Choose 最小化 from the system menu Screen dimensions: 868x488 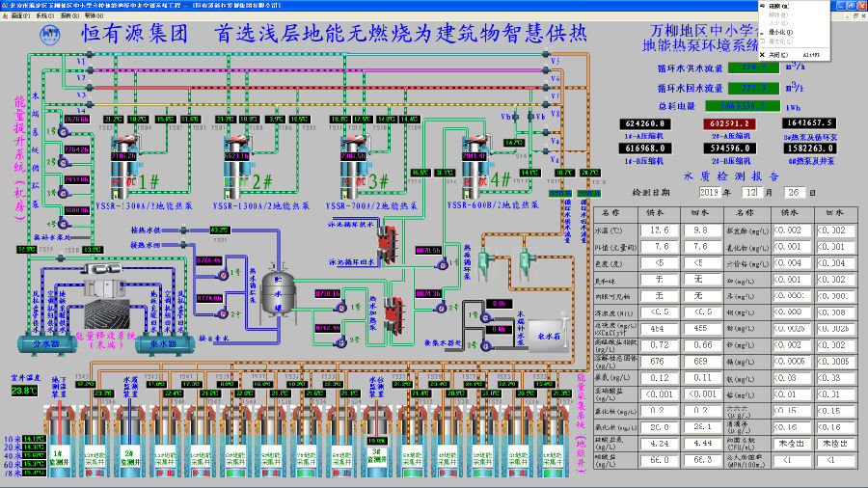coord(779,33)
